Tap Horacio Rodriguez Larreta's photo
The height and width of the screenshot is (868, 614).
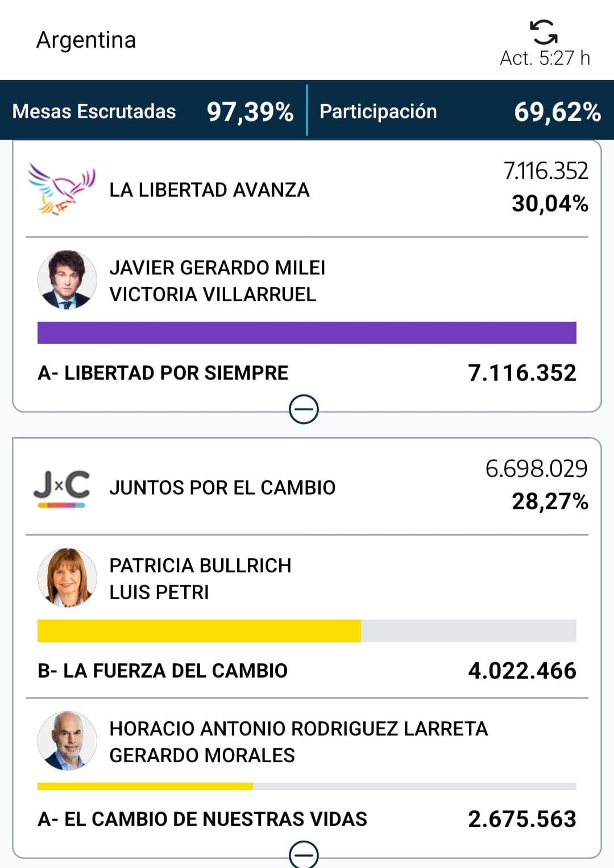[x=67, y=741]
